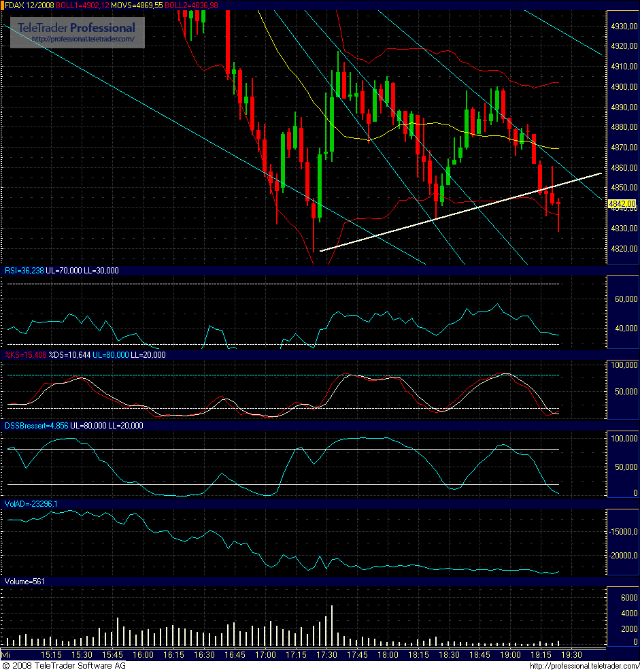Click the 15:30 time axis label
Image resolution: width=640 pixels, height=672 pixels.
(82, 655)
